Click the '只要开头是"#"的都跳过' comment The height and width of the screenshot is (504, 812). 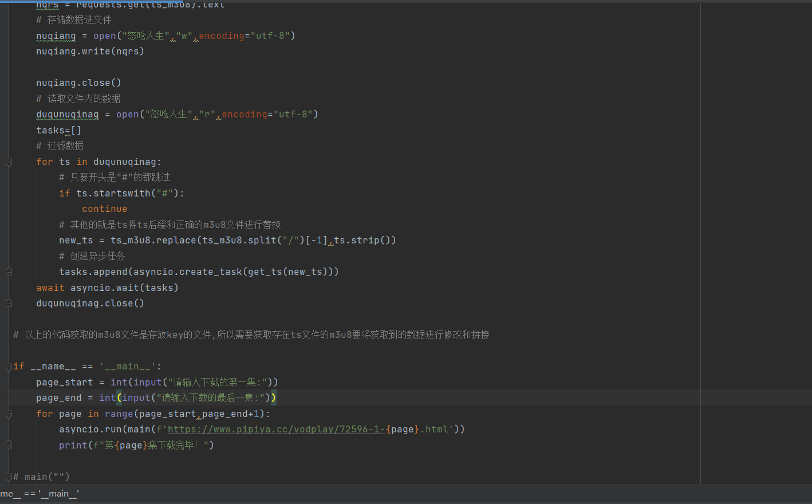tap(114, 178)
